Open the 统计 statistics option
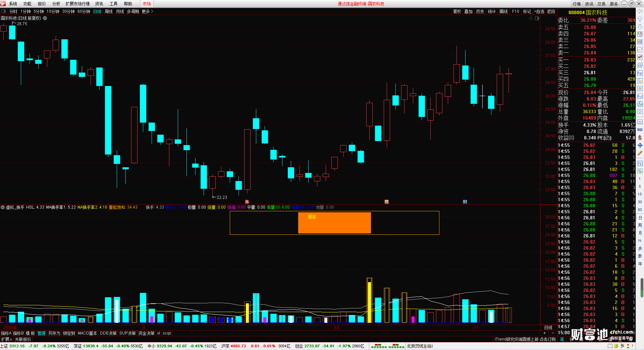644x350 pixels. (x=492, y=11)
